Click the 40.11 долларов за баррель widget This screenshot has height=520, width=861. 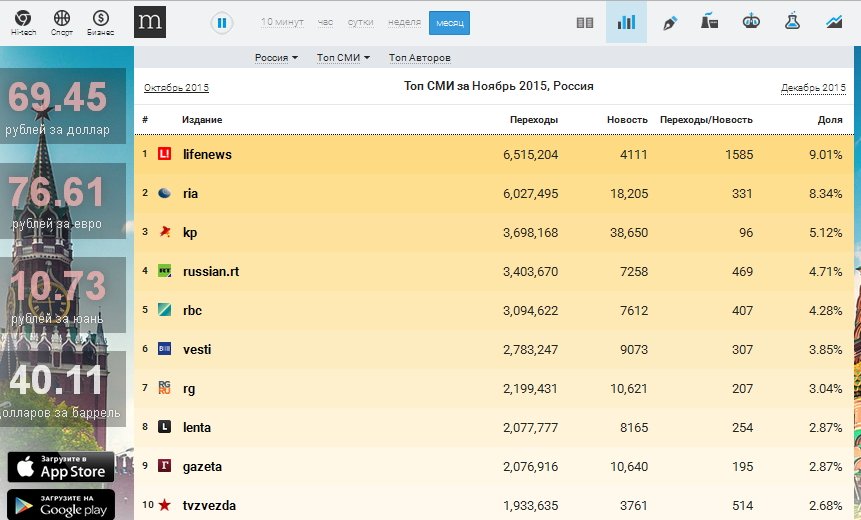pos(62,389)
